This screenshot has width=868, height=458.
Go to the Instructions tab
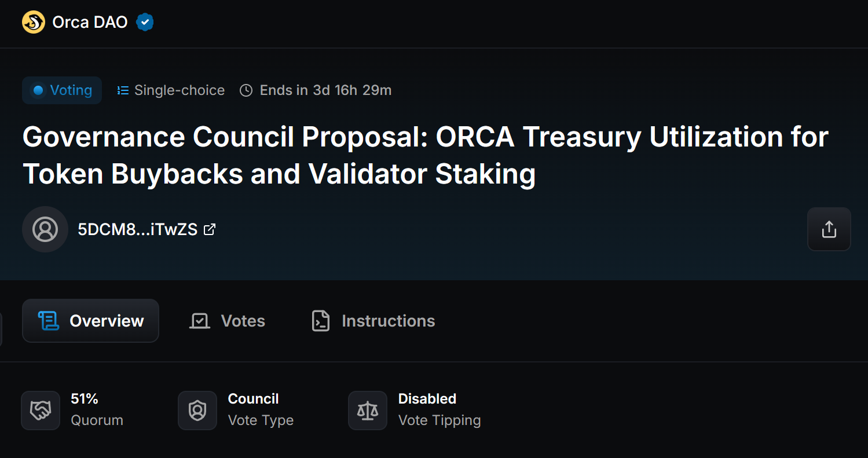pos(373,321)
